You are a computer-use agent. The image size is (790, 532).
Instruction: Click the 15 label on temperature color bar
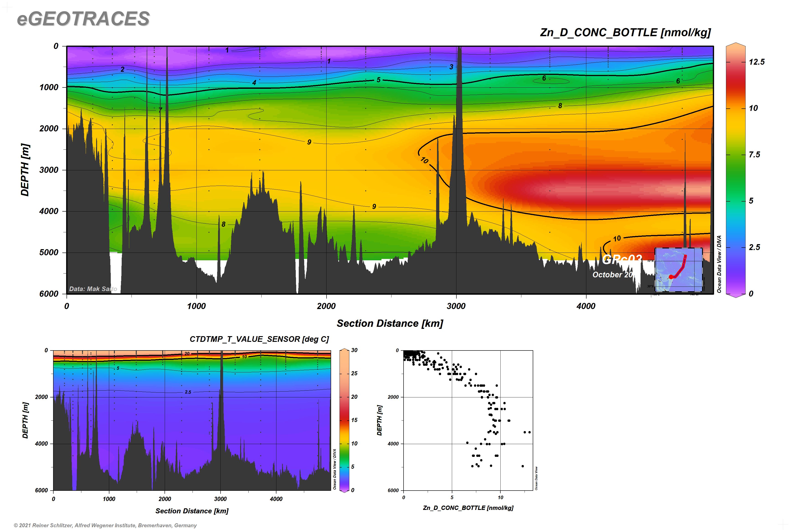point(354,420)
